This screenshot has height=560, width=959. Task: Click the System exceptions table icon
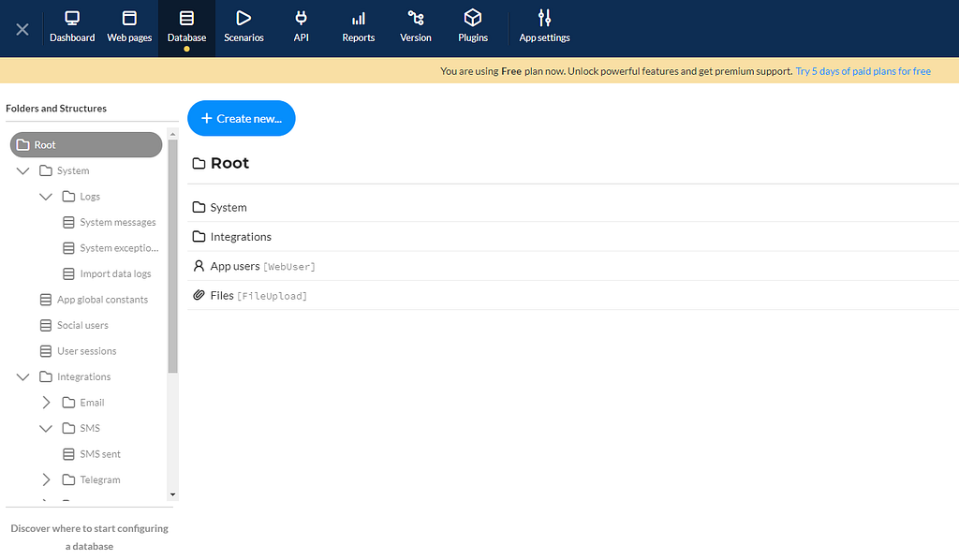[68, 247]
